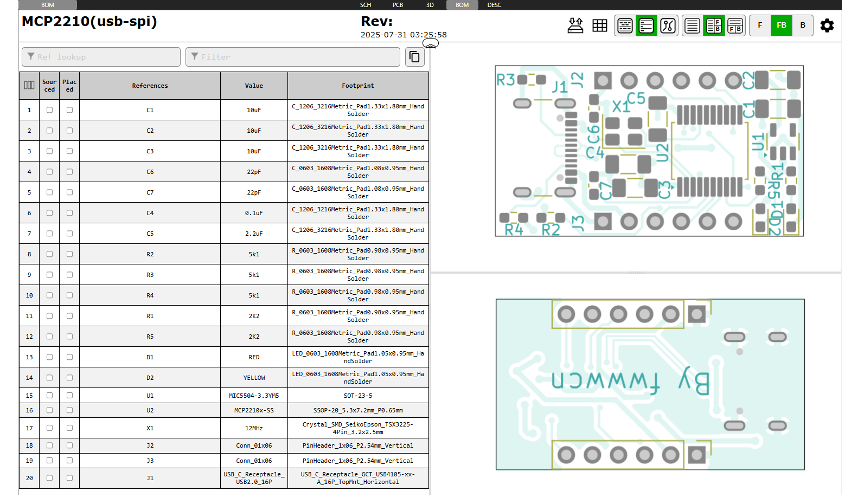Tick Sourced checkbox for R2
864x504 pixels.
(49, 254)
